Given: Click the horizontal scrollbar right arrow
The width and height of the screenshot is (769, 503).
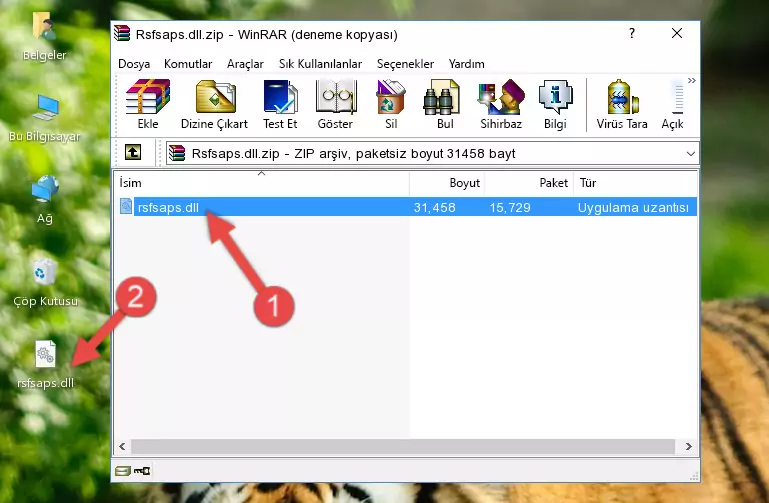Looking at the screenshot, I should click(689, 446).
